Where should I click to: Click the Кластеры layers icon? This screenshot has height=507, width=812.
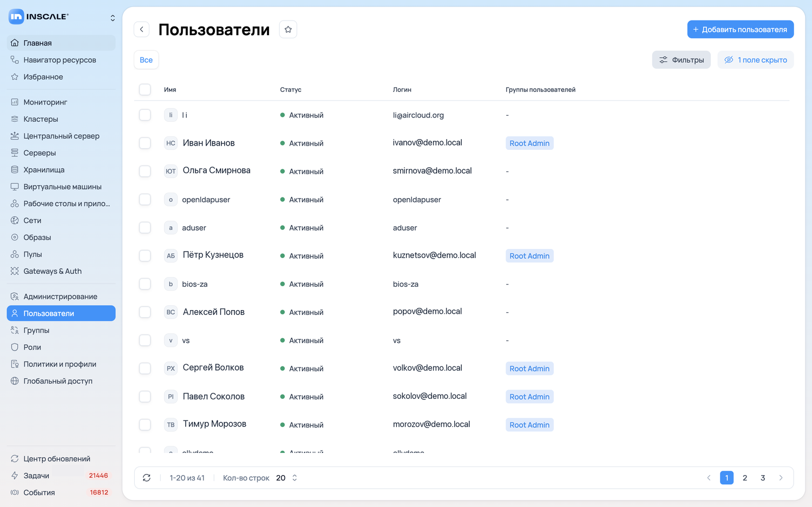pyautogui.click(x=15, y=119)
